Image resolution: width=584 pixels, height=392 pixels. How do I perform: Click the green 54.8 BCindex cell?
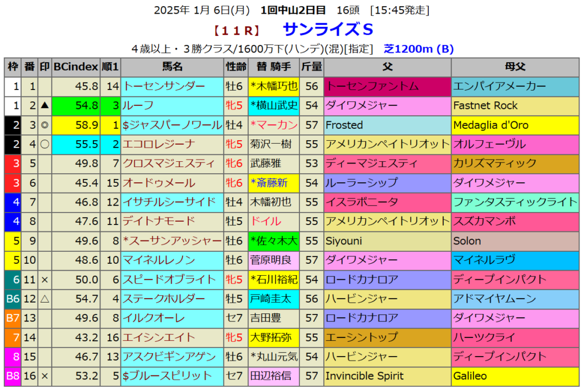click(76, 106)
